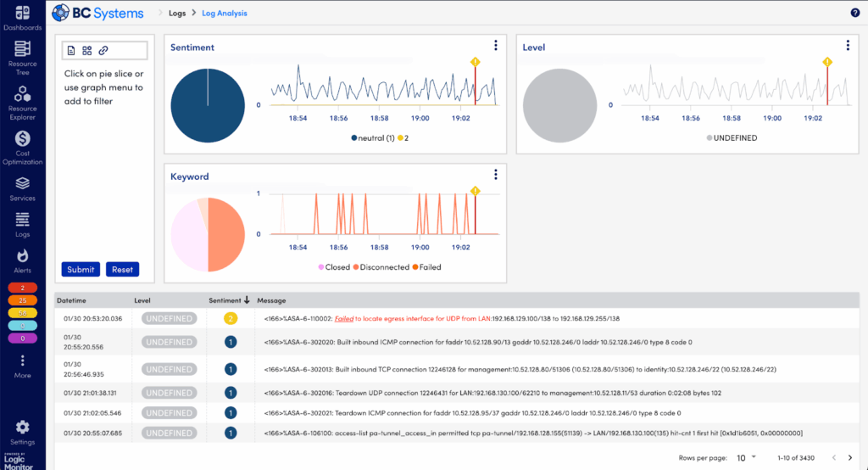Open Settings gear in the sidebar

point(22,428)
